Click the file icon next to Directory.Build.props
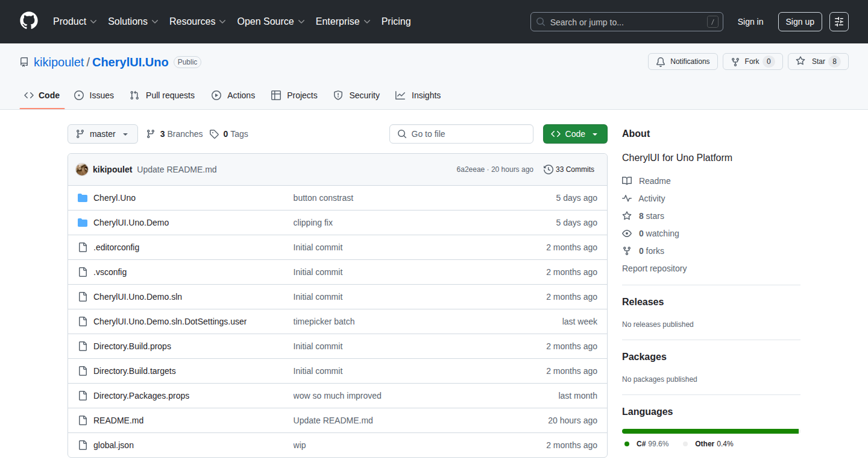Screen dimensions: 868x459 [x=83, y=346]
